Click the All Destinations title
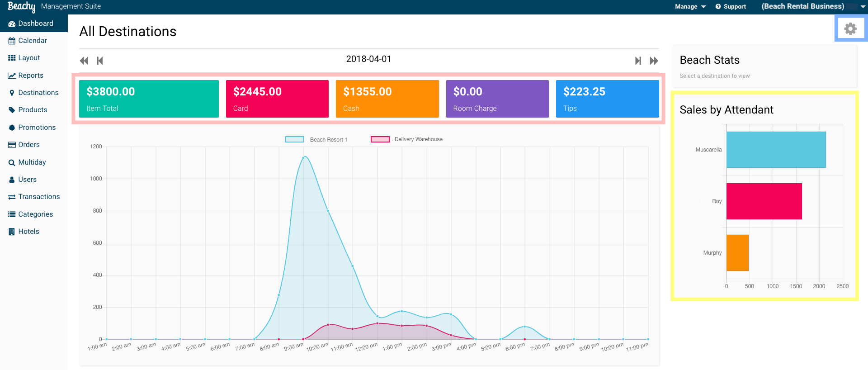Image resolution: width=868 pixels, height=370 pixels. (128, 32)
